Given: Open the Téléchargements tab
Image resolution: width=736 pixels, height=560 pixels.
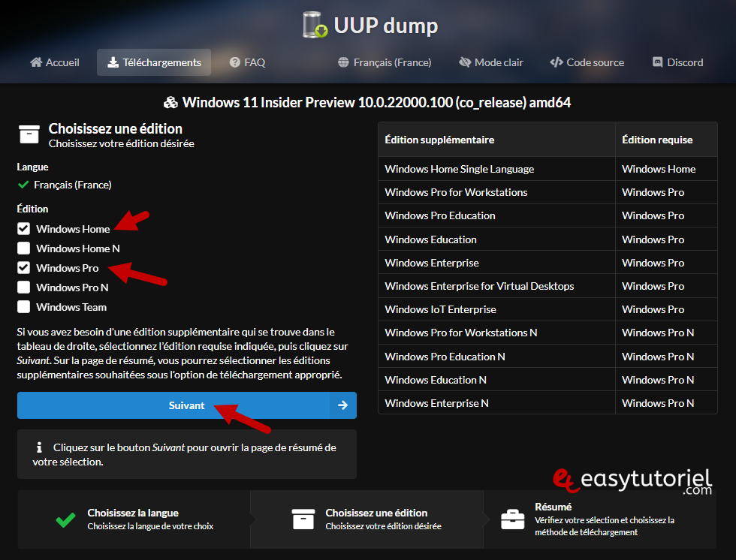Looking at the screenshot, I should pyautogui.click(x=154, y=62).
